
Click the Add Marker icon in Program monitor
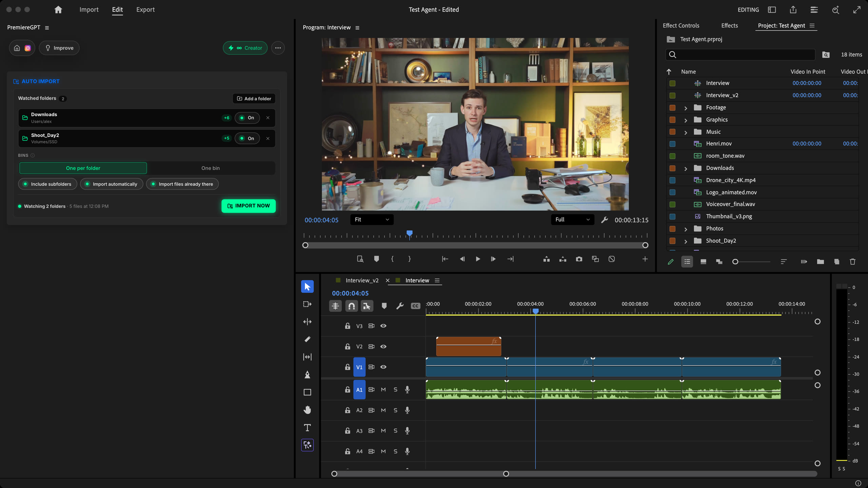point(376,259)
